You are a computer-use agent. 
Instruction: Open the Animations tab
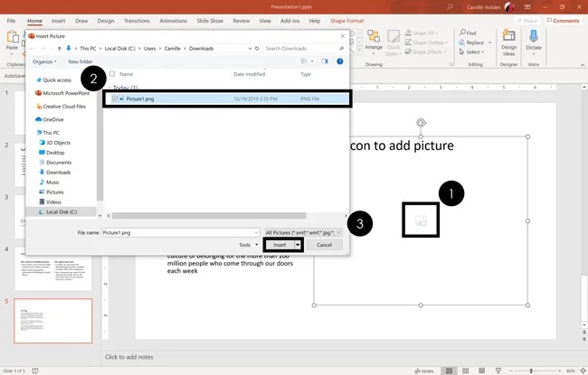pos(174,21)
